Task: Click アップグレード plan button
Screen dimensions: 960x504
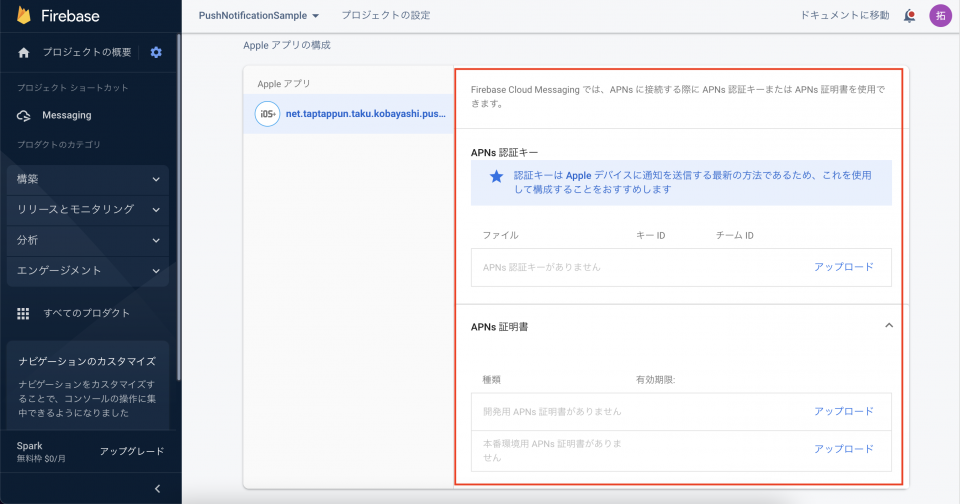Action: click(x=132, y=451)
